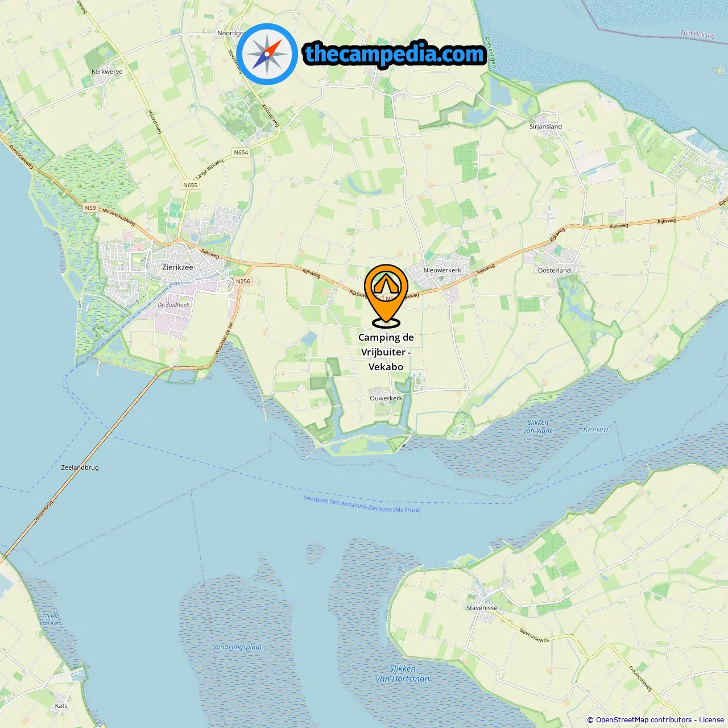Select the Oosterland village label
The image size is (728, 728).
coord(554,270)
